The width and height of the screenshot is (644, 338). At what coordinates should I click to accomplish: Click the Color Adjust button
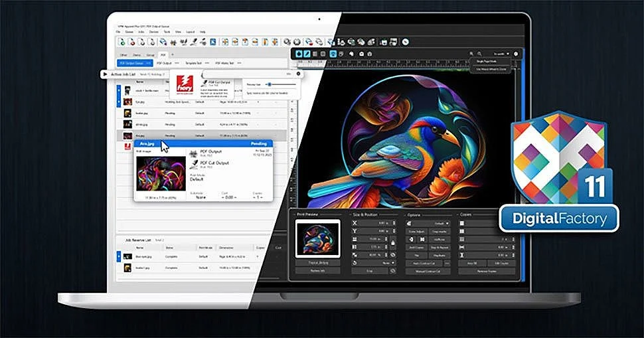(x=416, y=232)
